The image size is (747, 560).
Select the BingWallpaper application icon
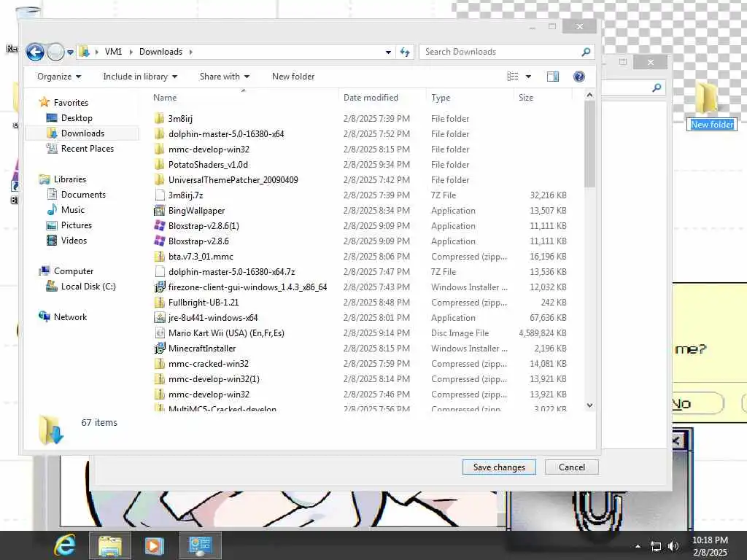(160, 211)
